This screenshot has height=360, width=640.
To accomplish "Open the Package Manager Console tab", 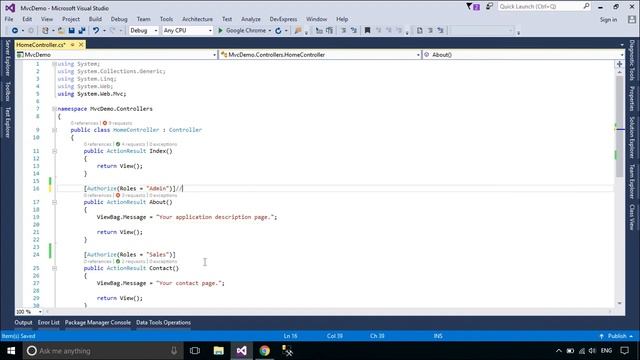I will (98, 322).
